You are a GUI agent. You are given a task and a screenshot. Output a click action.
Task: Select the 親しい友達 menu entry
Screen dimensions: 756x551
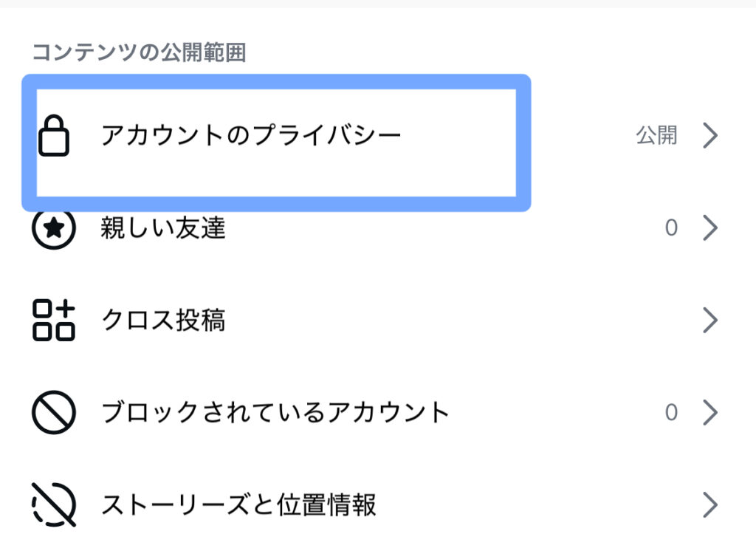(163, 229)
